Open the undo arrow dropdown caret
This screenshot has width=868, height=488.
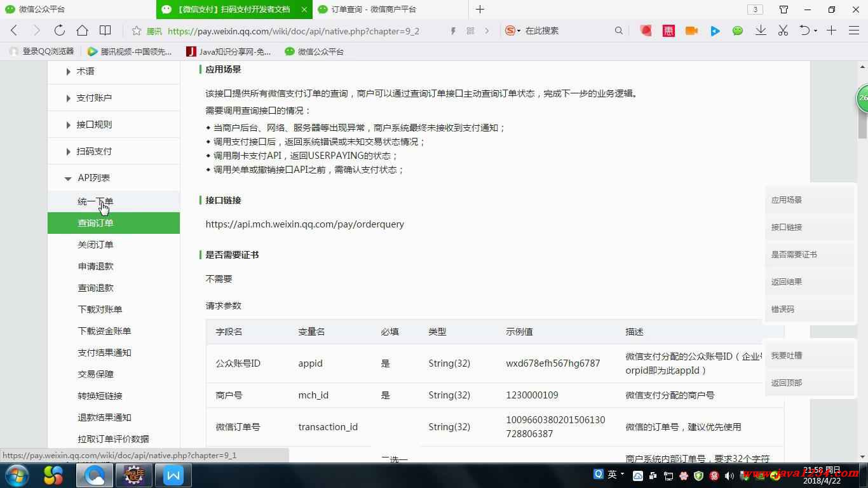click(815, 31)
